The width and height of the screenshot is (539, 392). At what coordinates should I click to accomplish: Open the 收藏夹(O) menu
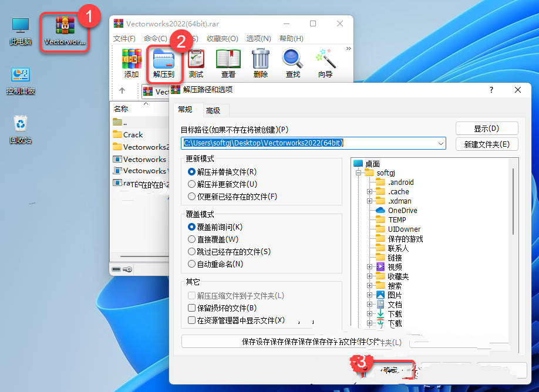(x=223, y=39)
